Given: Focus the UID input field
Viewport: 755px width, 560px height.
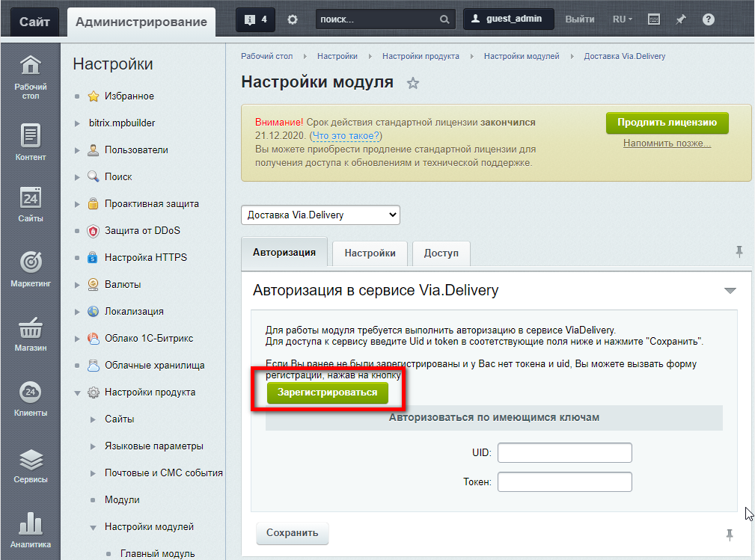Looking at the screenshot, I should point(564,453).
